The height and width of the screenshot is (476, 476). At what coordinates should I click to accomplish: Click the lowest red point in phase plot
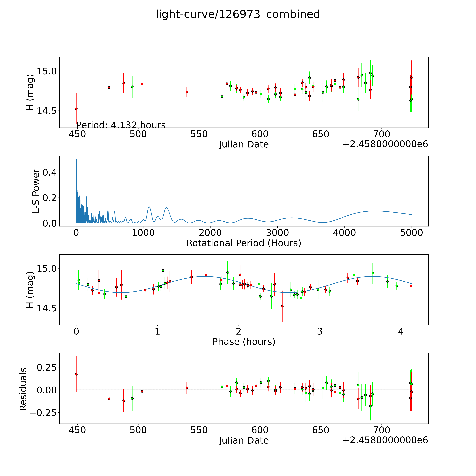pyautogui.click(x=282, y=306)
